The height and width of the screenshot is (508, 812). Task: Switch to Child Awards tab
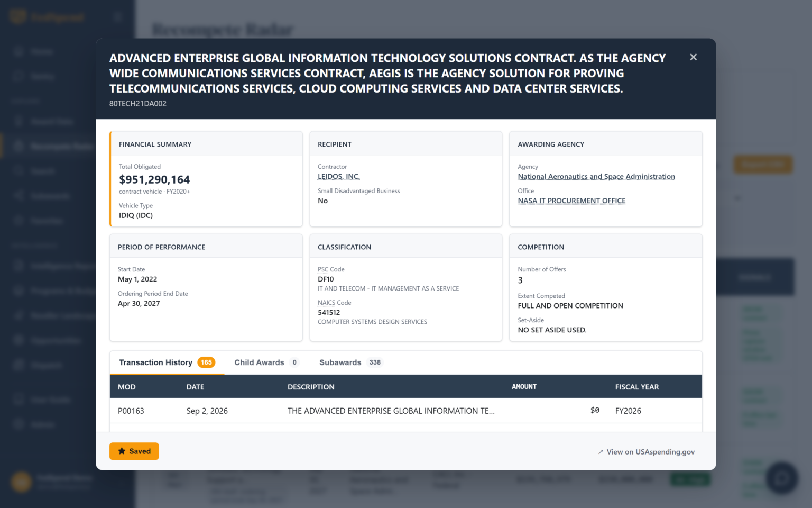tap(266, 362)
